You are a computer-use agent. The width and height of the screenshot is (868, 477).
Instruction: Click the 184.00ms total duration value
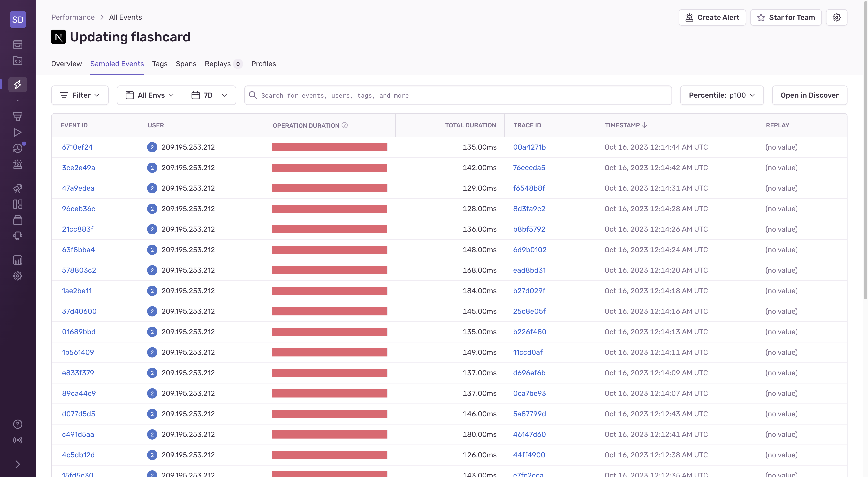coord(479,291)
